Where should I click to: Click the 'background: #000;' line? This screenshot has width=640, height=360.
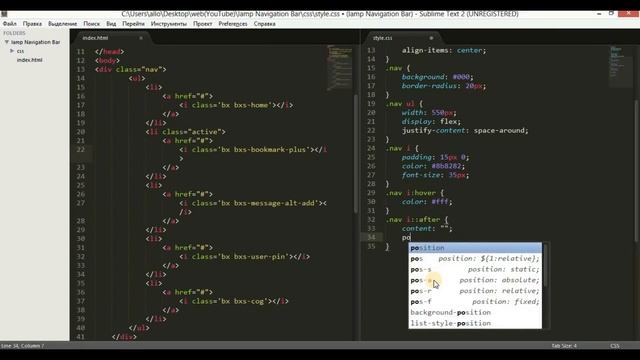(x=438, y=77)
